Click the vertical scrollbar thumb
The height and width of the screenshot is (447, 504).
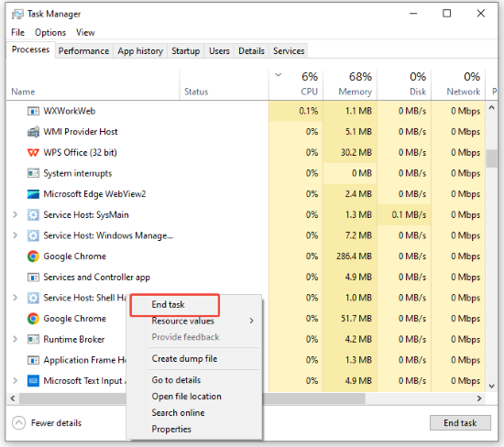pos(491,158)
